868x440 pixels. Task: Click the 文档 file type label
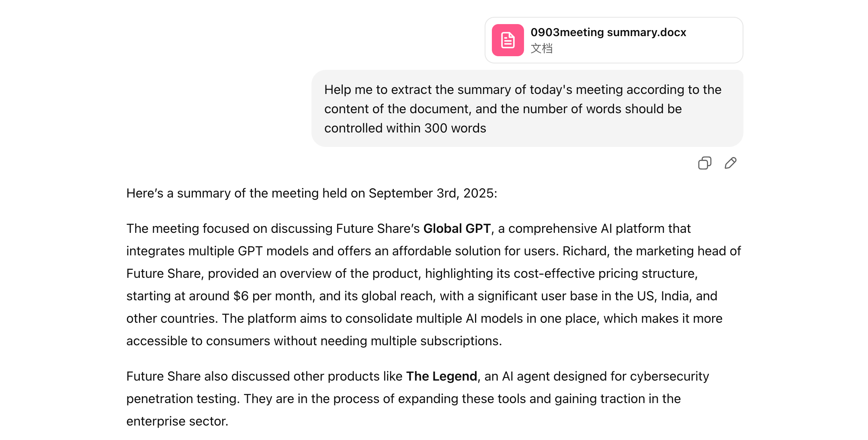coord(541,49)
